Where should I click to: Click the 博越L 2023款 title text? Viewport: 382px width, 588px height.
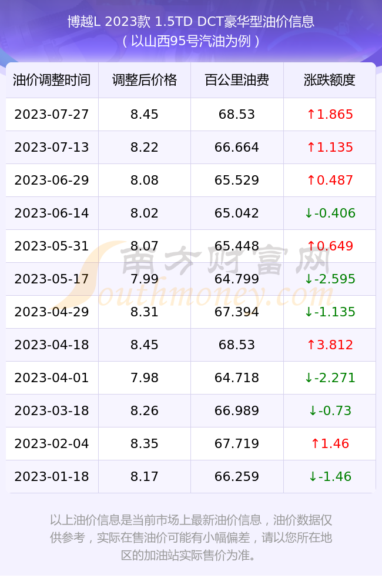click(x=109, y=22)
